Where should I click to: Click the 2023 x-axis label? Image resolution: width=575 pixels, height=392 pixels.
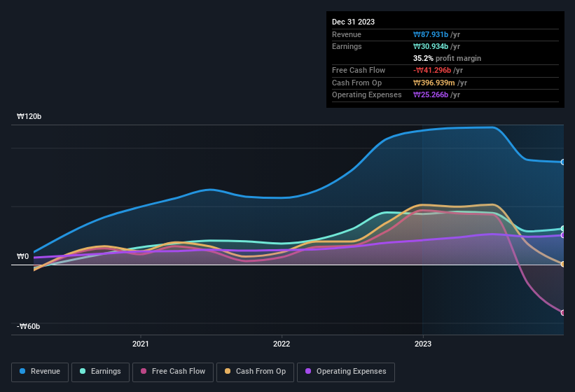[423, 344]
